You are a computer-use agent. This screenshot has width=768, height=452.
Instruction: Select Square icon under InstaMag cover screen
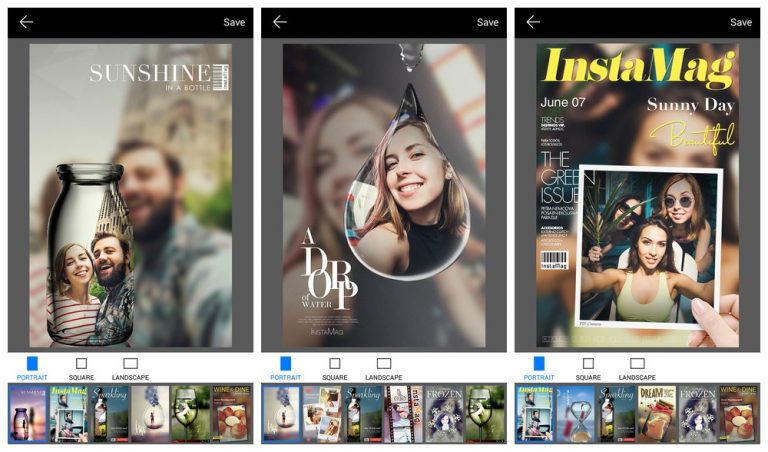coord(588,363)
